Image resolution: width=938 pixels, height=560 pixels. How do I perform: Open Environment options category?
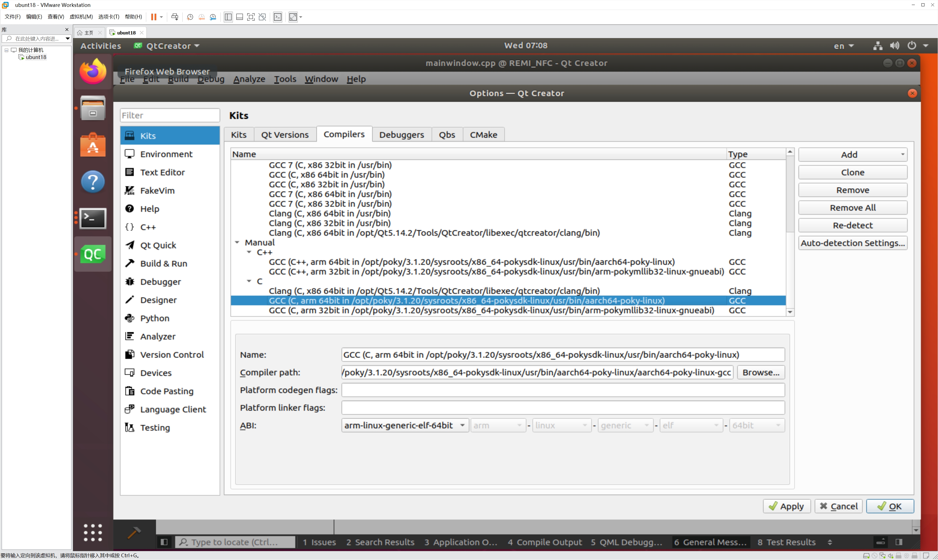[170, 154]
